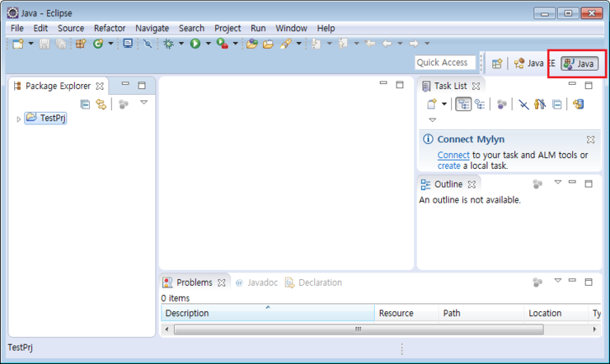Viewport: 610px width, 364px height.
Task: Open the New wizard dropdown arrow
Action: click(30, 44)
